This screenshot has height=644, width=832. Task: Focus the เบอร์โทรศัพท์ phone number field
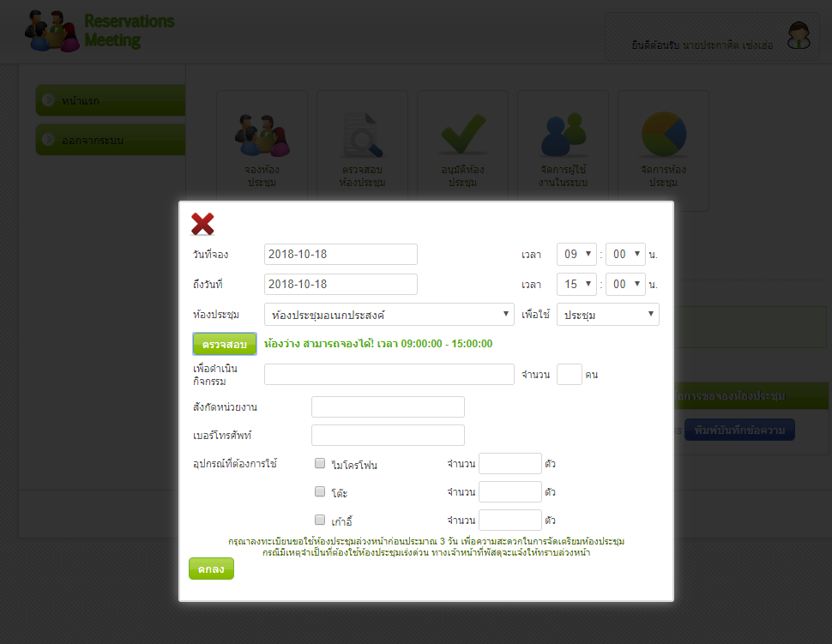point(388,435)
